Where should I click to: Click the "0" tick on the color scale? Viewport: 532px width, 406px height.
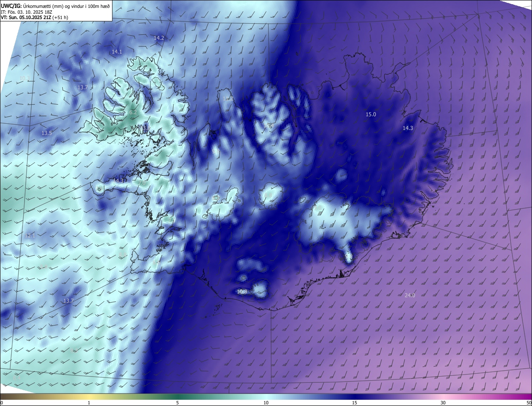click(x=2, y=403)
